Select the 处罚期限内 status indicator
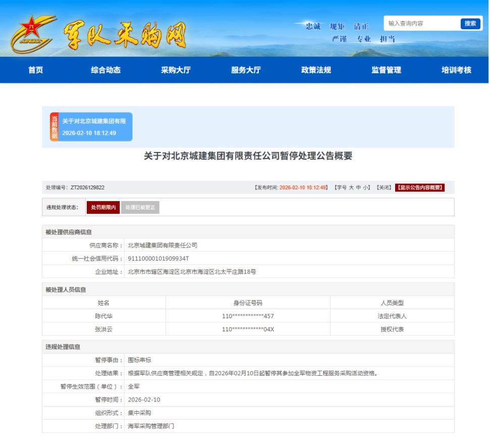 tap(103, 208)
